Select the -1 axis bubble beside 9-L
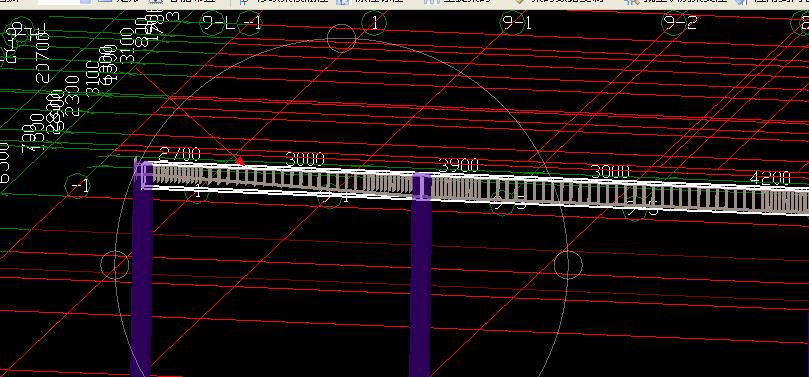This screenshot has height=377, width=809. point(251,23)
